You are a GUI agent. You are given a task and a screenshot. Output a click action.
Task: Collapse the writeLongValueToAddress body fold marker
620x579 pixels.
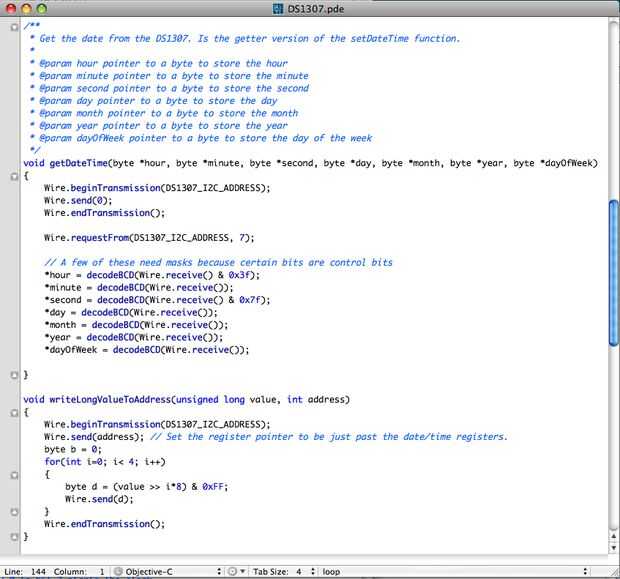(14, 413)
